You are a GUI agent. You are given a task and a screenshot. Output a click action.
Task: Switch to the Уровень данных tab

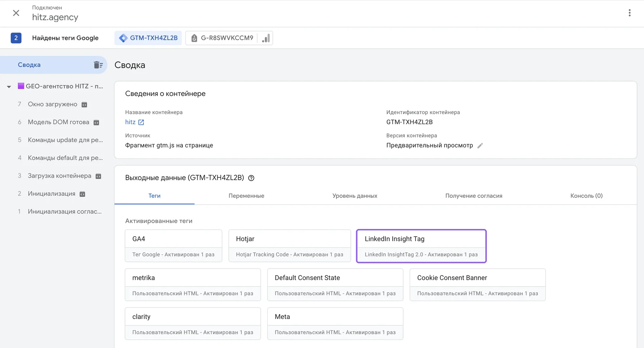point(355,196)
